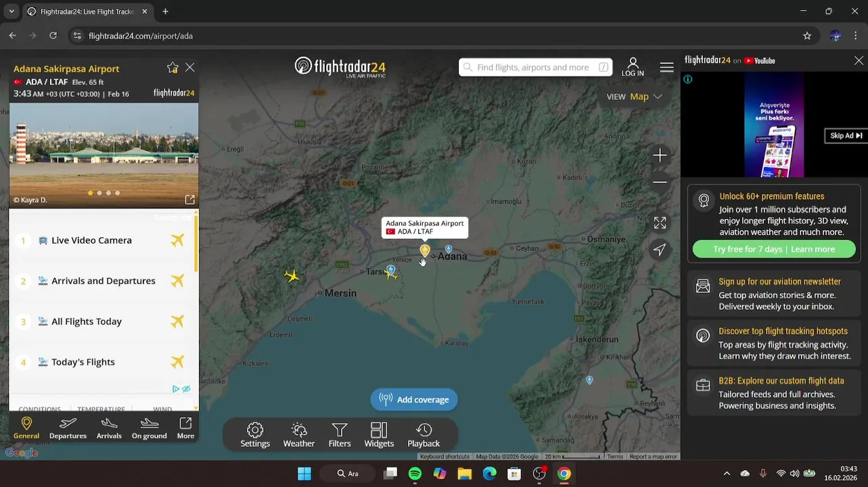Reload the page in Chrome
The width and height of the screenshot is (868, 487).
tap(53, 36)
